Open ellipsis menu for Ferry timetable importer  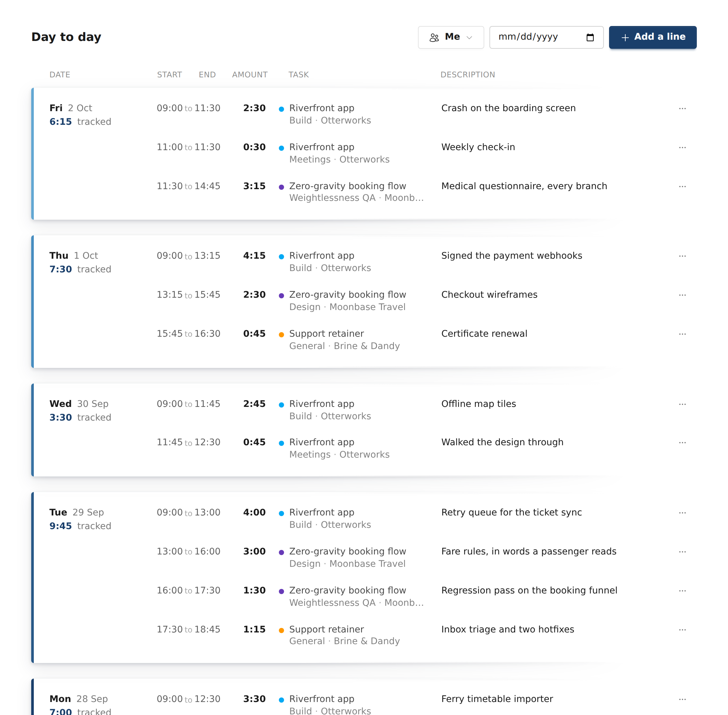pyautogui.click(x=682, y=700)
